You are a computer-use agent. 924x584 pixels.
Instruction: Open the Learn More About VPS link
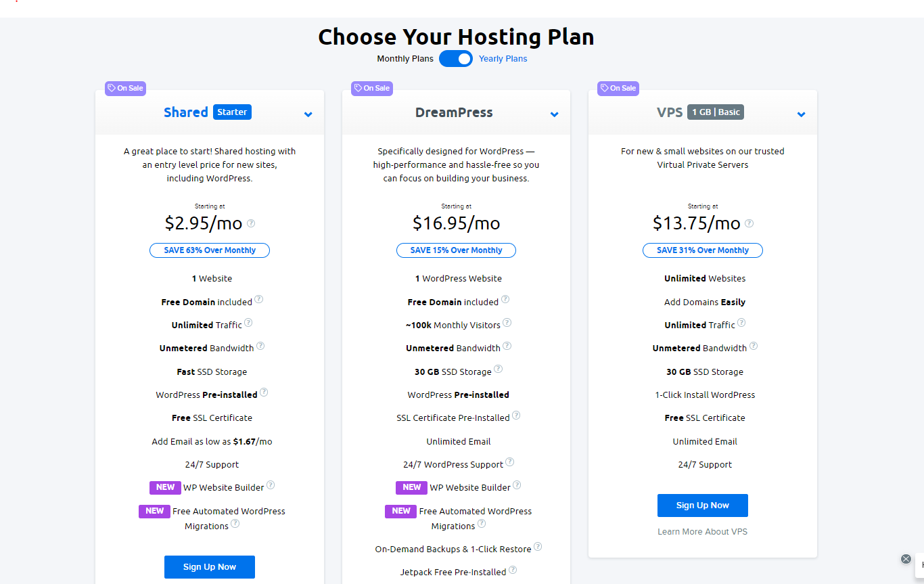(x=703, y=532)
